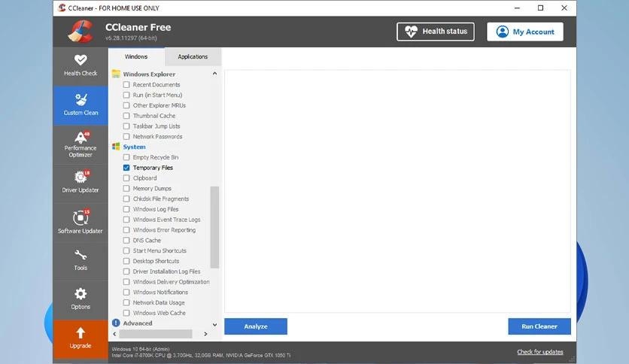This screenshot has width=629, height=364.
Task: Click the Analyze button
Action: point(256,326)
